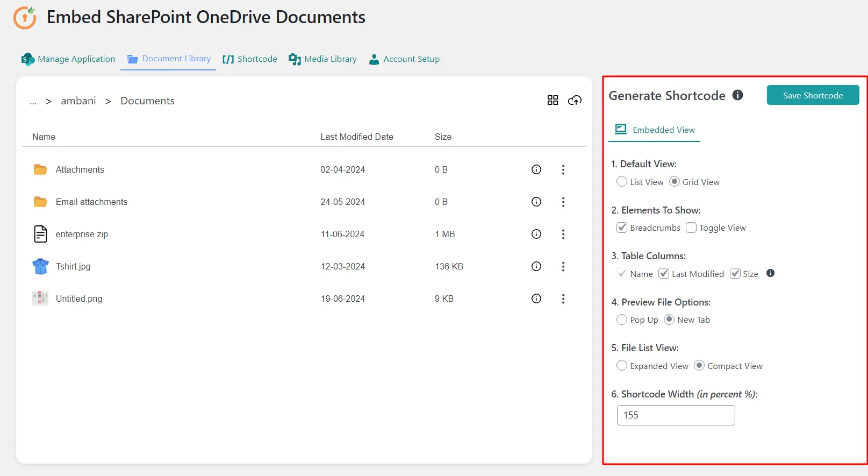Select Expanded View radio button

pos(622,366)
